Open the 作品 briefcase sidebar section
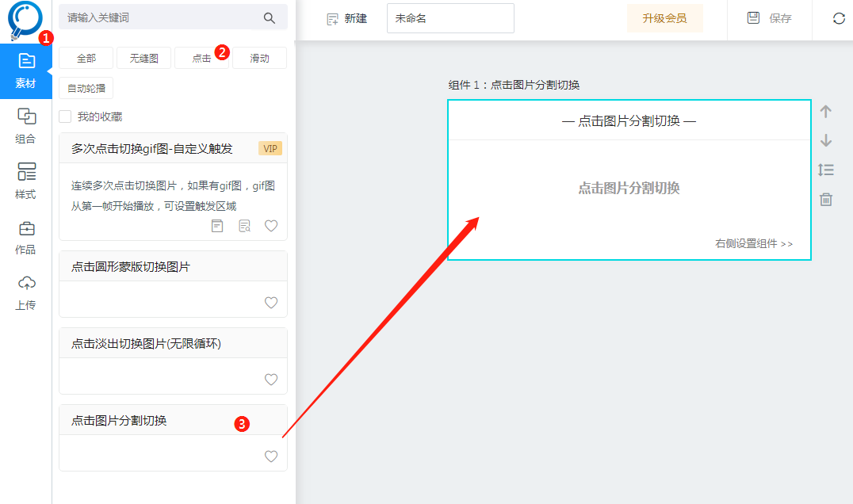Image resolution: width=853 pixels, height=504 pixels. (26, 237)
